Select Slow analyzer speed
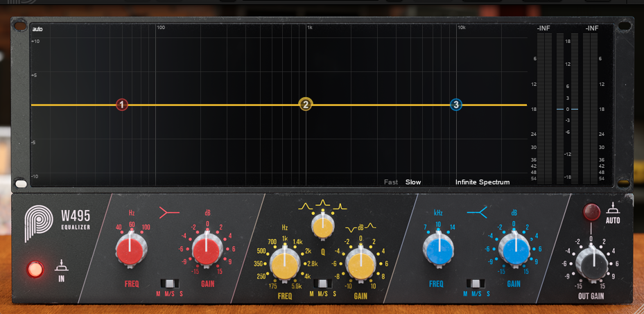 413,182
